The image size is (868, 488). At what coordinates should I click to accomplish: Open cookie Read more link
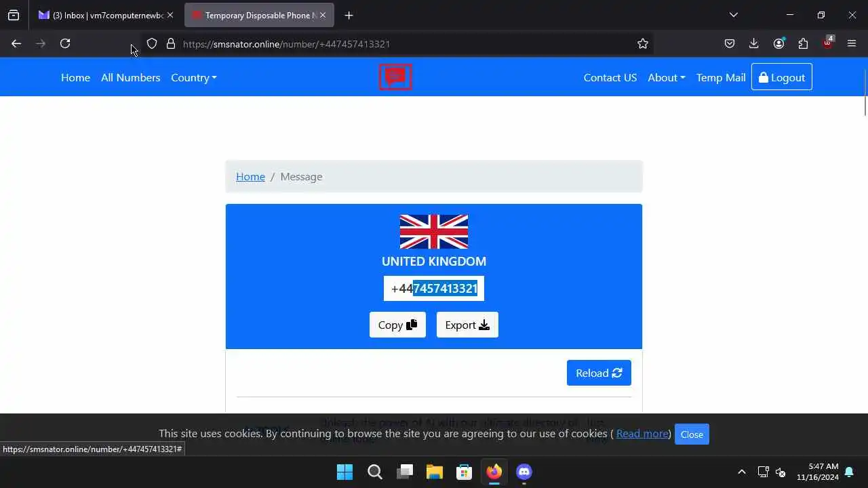point(642,434)
